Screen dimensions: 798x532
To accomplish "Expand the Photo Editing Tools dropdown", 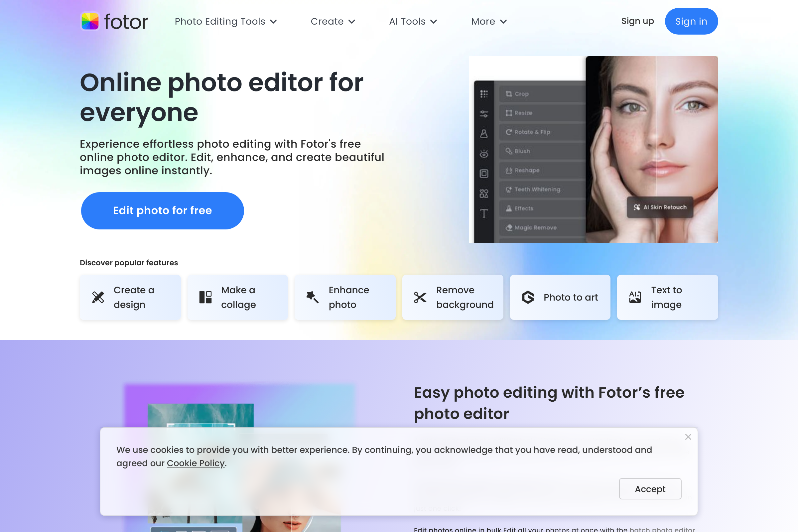I will pos(226,21).
